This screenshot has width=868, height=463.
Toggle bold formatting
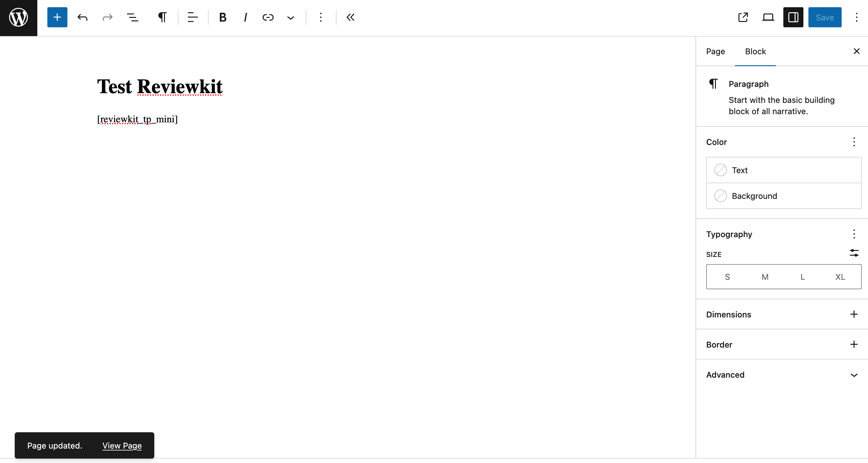pyautogui.click(x=222, y=17)
